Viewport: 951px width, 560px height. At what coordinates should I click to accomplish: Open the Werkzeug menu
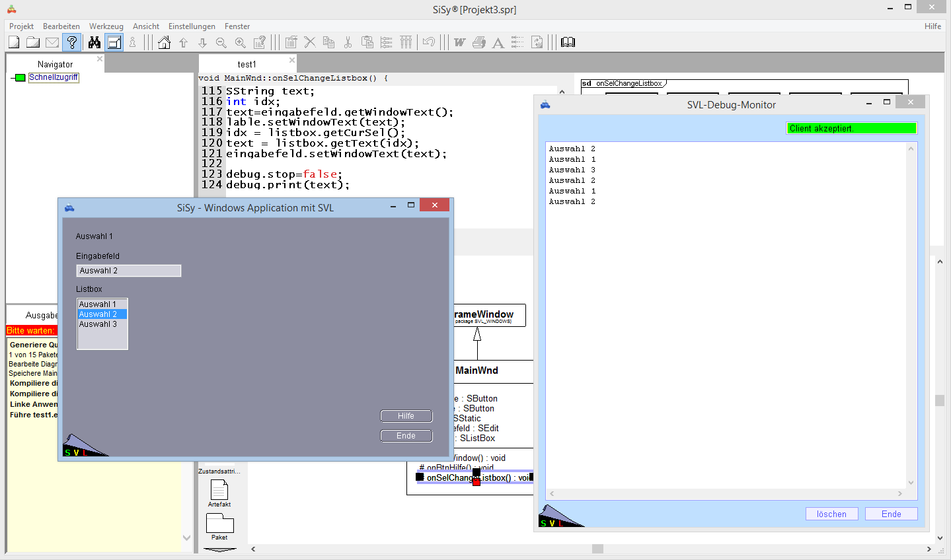pos(106,26)
